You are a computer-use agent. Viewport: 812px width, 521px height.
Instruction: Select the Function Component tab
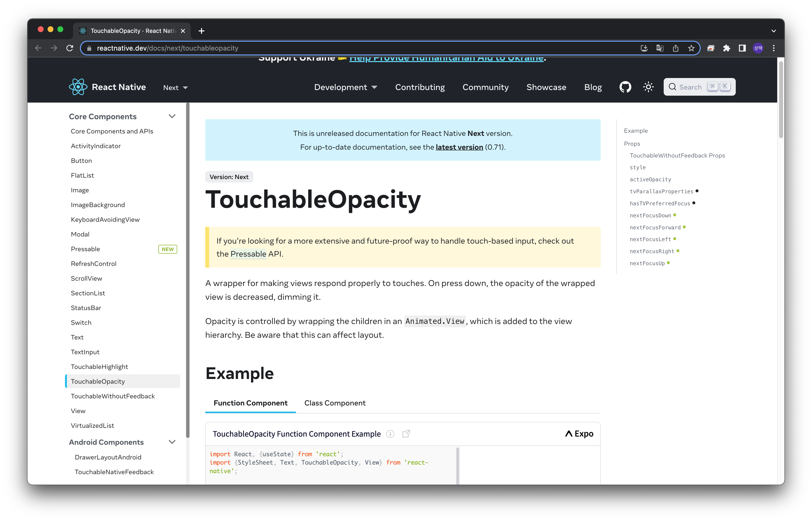pos(251,403)
